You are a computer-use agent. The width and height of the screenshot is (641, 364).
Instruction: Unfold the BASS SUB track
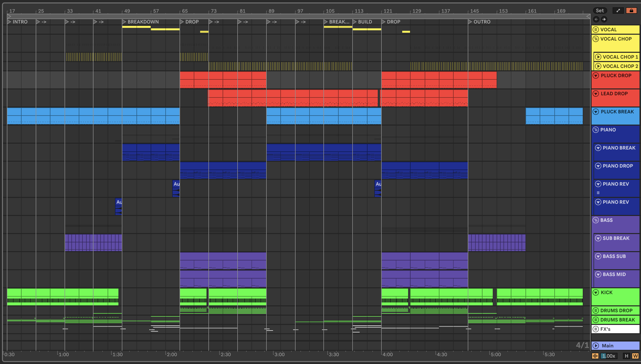click(x=598, y=256)
